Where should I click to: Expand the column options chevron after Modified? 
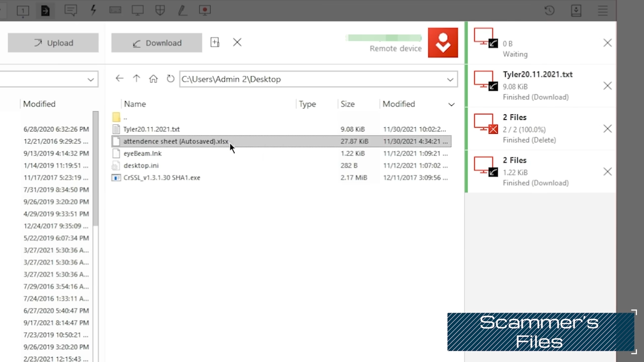click(451, 105)
